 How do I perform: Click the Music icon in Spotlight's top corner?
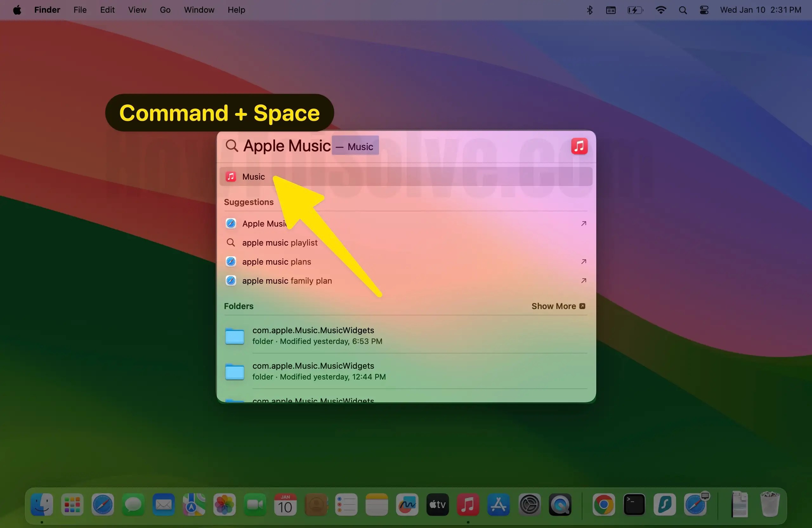coord(579,146)
